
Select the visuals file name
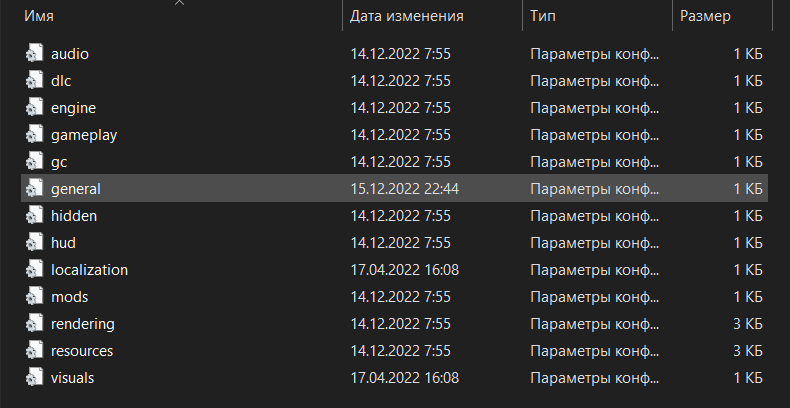73,377
